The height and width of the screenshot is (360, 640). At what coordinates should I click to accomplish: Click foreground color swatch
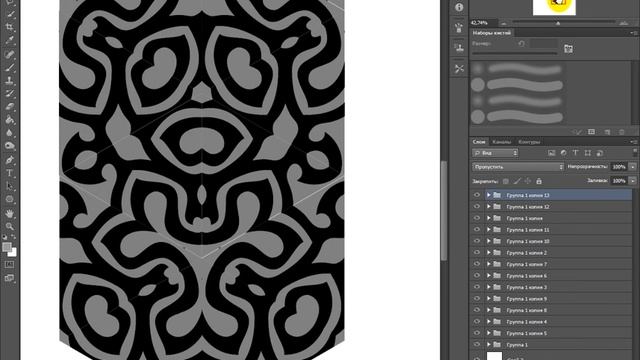coord(7,247)
